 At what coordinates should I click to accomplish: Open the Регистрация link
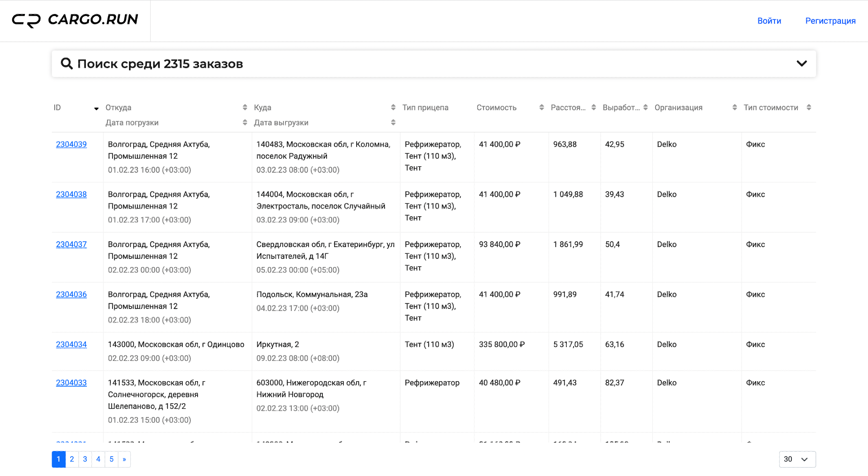pos(830,21)
